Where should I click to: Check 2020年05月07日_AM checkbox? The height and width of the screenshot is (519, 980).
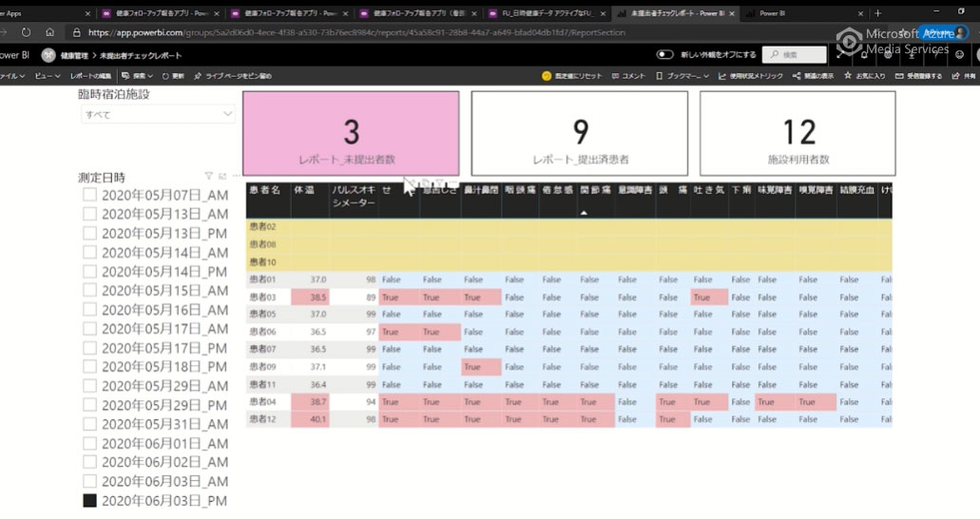[90, 195]
